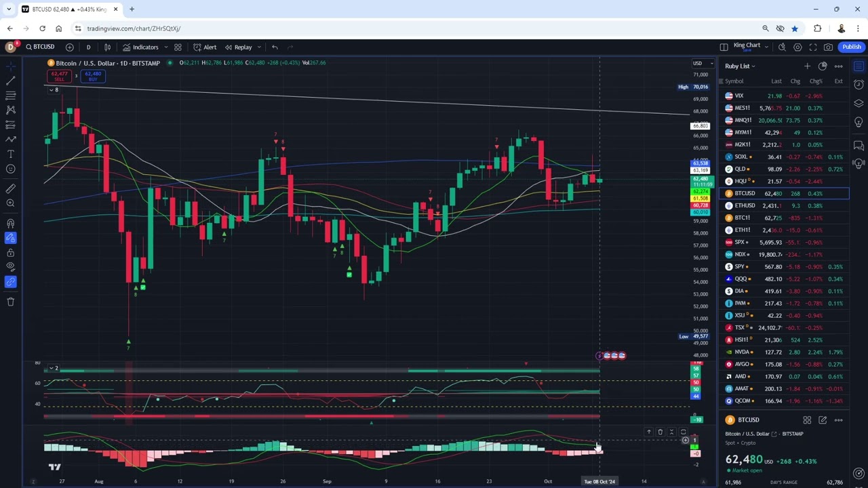The height and width of the screenshot is (488, 868).
Task: Toggle hide all drawings eye icon
Action: tap(11, 267)
